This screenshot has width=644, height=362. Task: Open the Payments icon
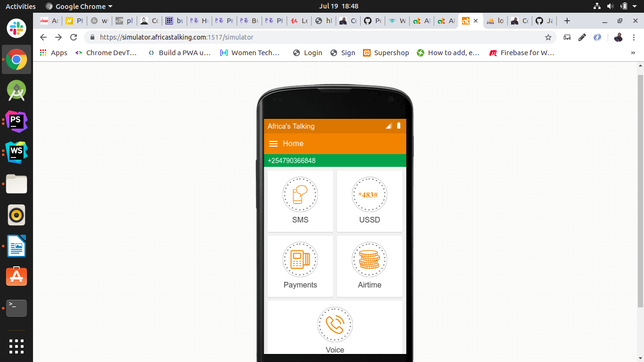click(300, 260)
